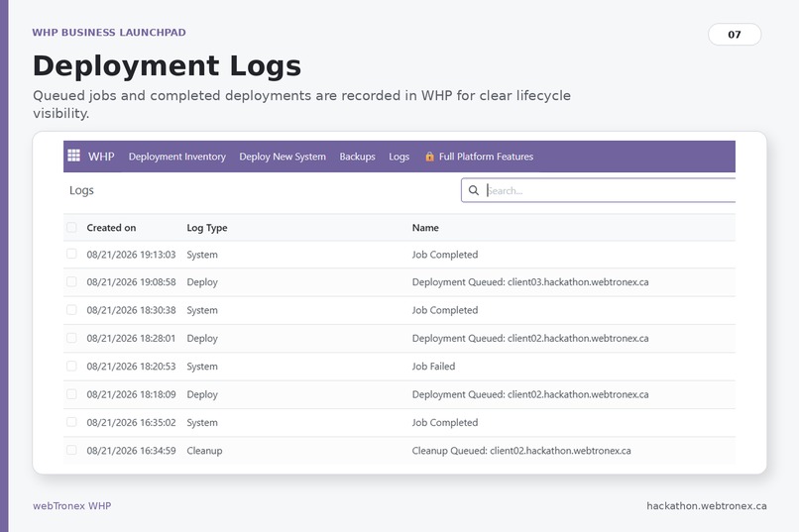This screenshot has width=799, height=532.
Task: Open Deployment Queued client02 at 18:28:01
Action: (x=530, y=338)
